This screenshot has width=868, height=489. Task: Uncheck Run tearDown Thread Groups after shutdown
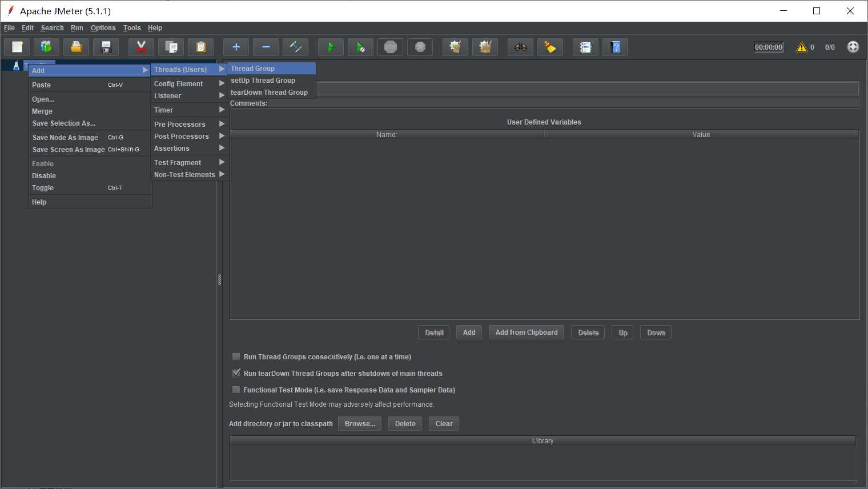click(x=236, y=373)
